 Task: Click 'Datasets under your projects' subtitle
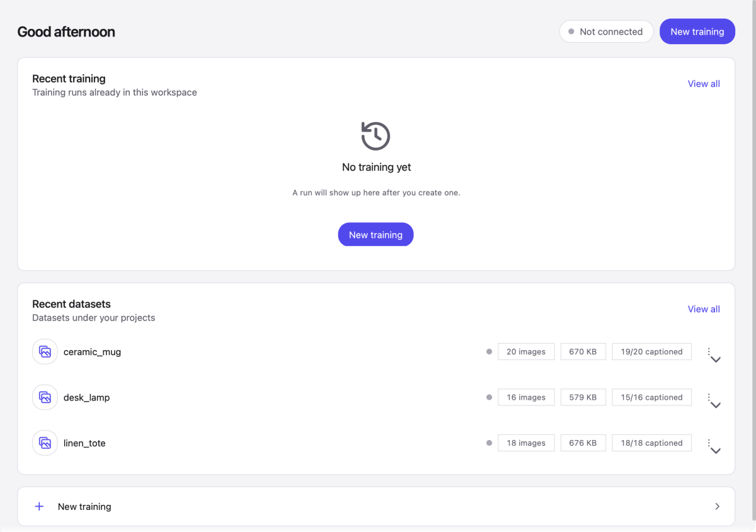[93, 318]
